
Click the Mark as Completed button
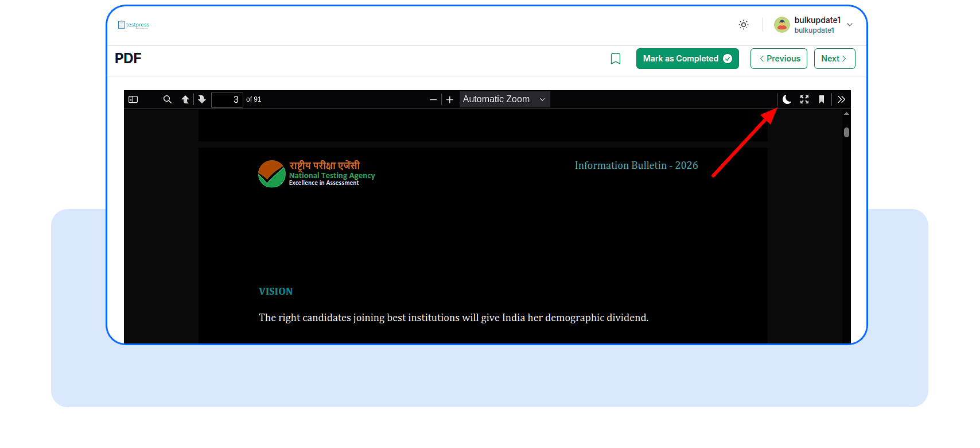pos(687,59)
